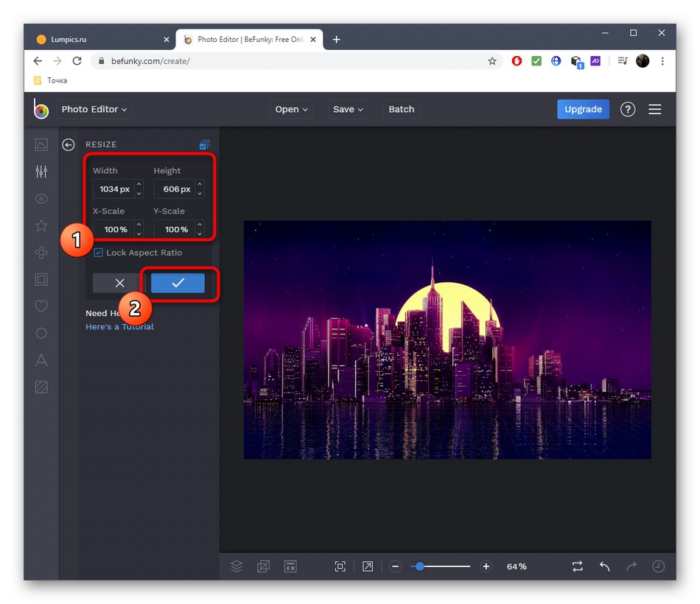Open the Here's a Tutorial link
The image size is (700, 604).
(x=119, y=326)
